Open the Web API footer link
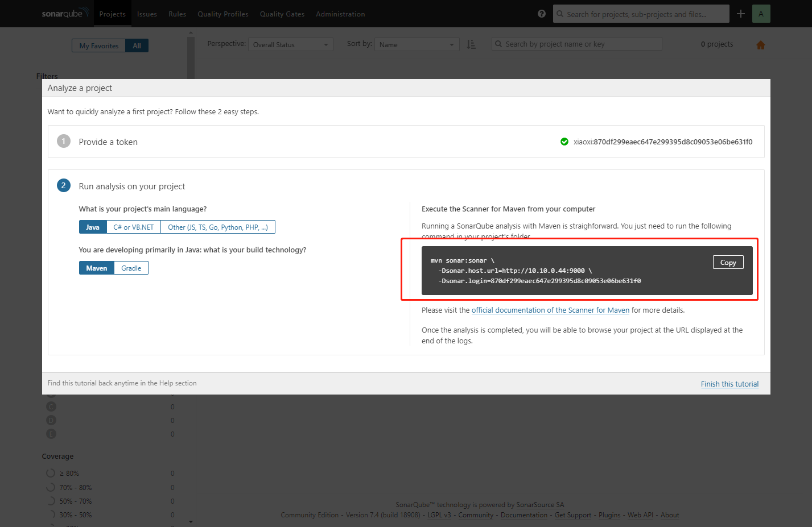 click(640, 515)
